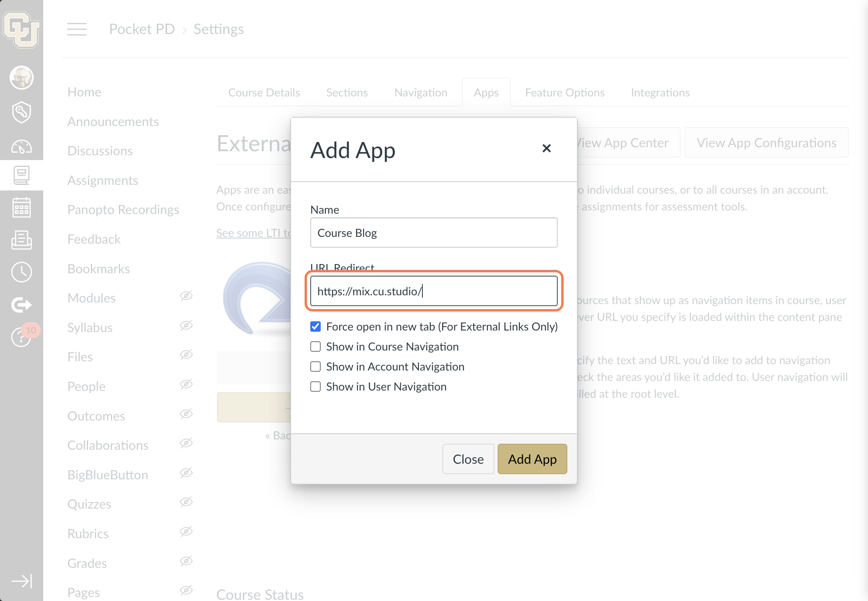
Task: Enable Show in Course Navigation
Action: click(x=315, y=347)
